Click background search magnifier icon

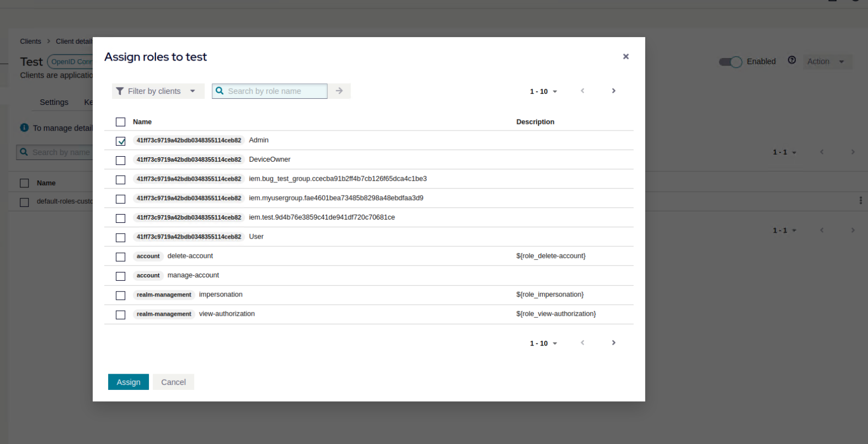24,152
